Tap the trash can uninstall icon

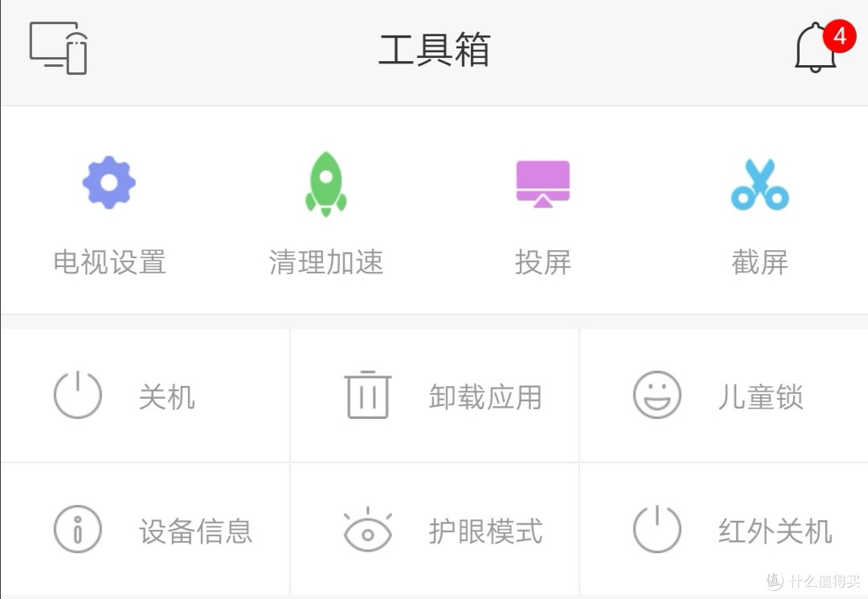(x=367, y=395)
